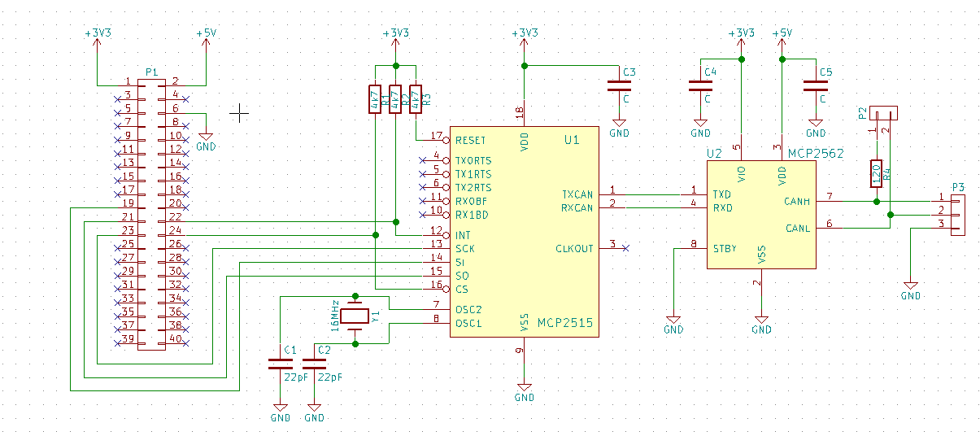Select the U1 MCP2515 chip body
Screen dimensions: 980x436
click(525, 232)
